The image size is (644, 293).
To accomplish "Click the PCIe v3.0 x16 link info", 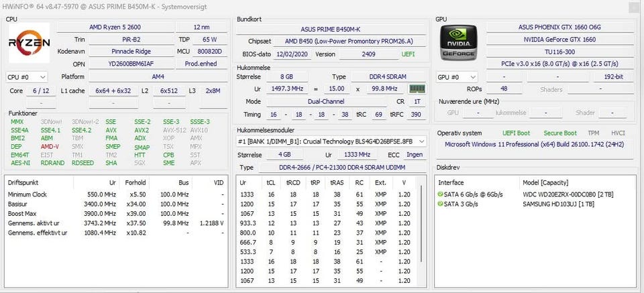I will [x=559, y=64].
